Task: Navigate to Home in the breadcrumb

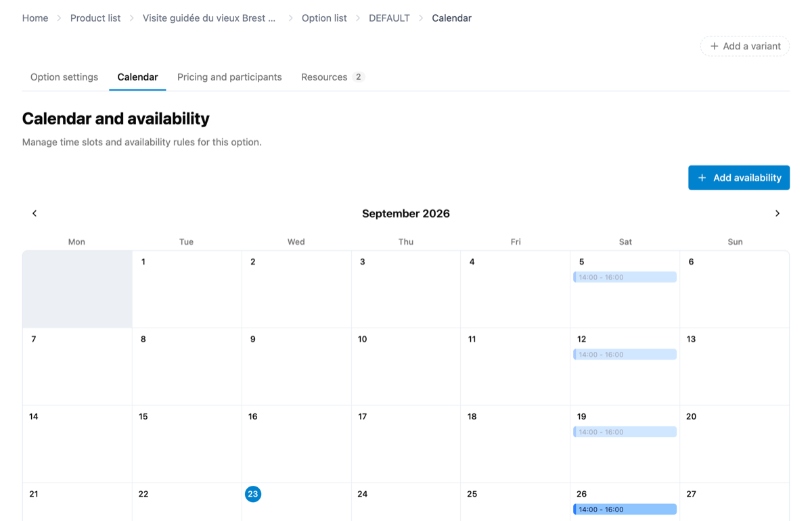Action: pyautogui.click(x=35, y=18)
